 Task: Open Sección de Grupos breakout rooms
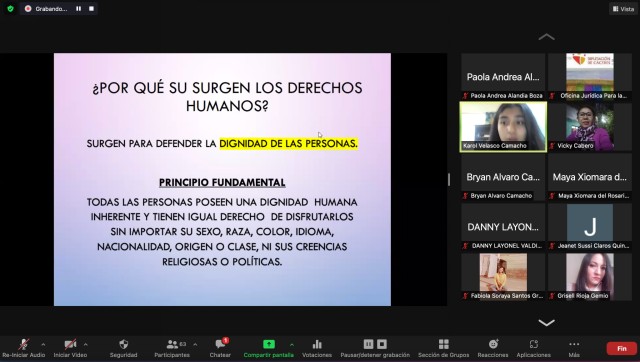pos(444,344)
